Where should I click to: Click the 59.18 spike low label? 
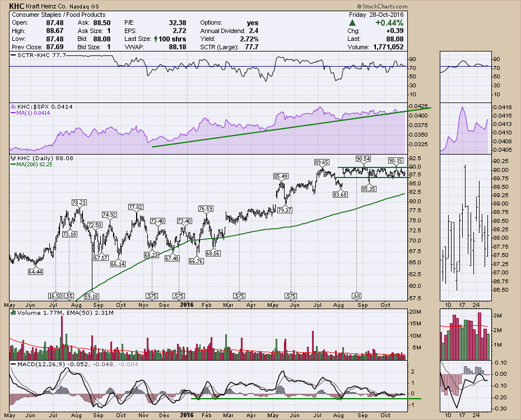coord(91,296)
